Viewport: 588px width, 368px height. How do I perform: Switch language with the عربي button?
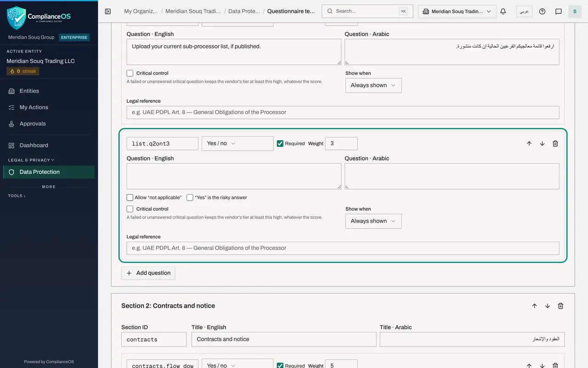tap(524, 11)
